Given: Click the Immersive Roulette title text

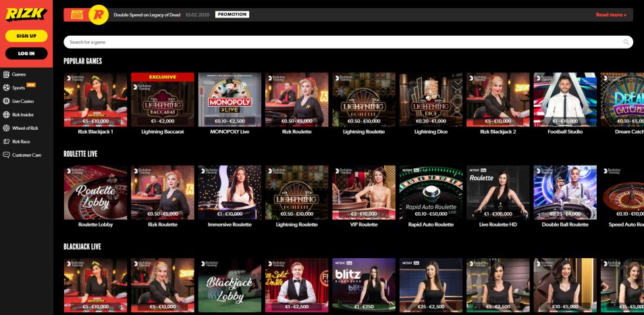Looking at the screenshot, I should [x=230, y=225].
